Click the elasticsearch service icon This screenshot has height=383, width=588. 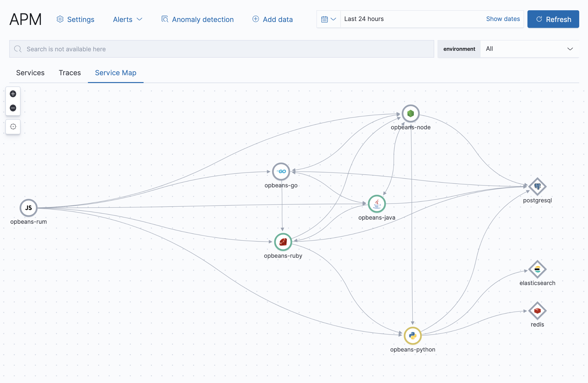coord(537,269)
